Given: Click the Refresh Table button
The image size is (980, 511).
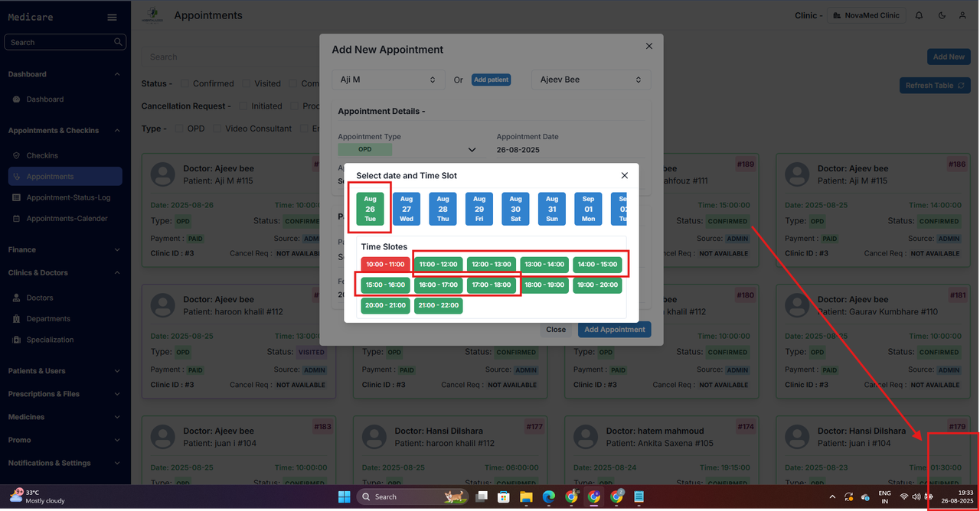Looking at the screenshot, I should 935,86.
